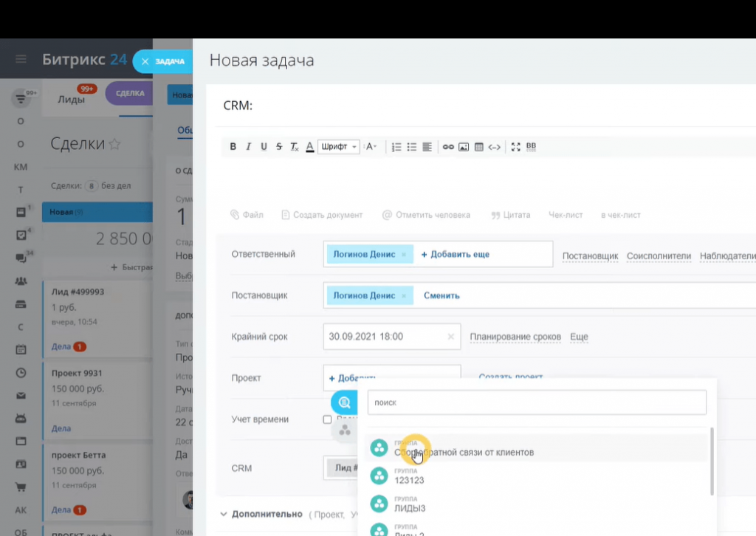Switch the editor to BB code mode
This screenshot has width=756, height=536.
(530, 147)
